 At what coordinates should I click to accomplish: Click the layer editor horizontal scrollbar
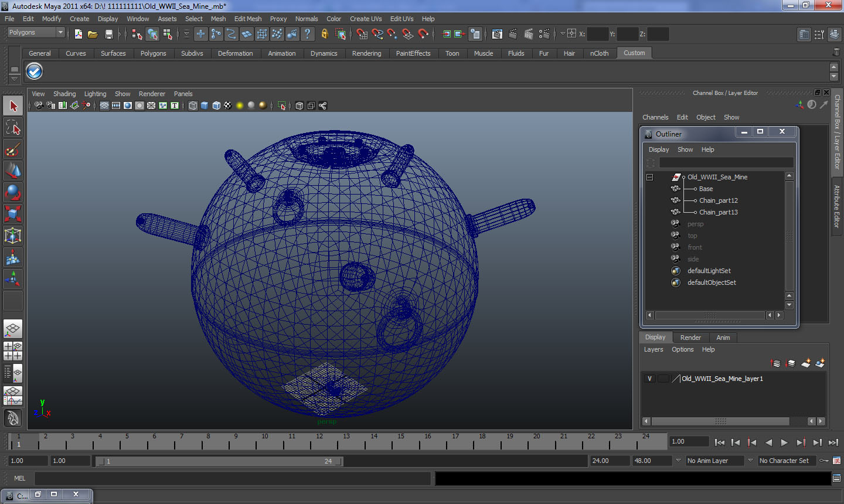pyautogui.click(x=720, y=421)
